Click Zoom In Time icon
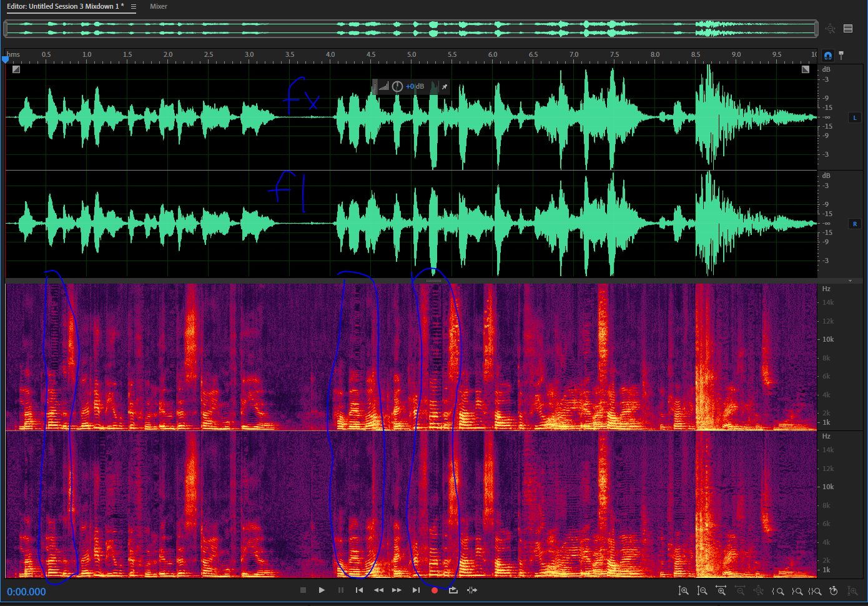The height and width of the screenshot is (606, 868). click(x=721, y=591)
